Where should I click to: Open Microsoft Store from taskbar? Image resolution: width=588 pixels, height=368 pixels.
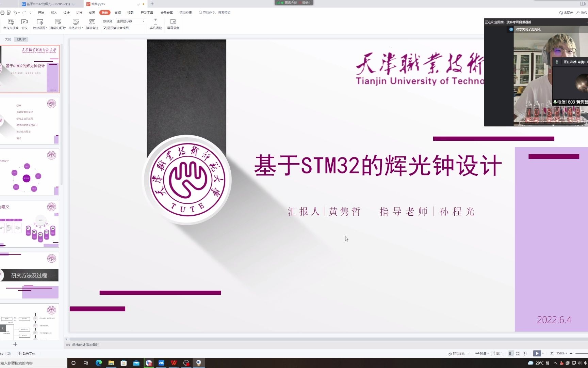pyautogui.click(x=124, y=363)
